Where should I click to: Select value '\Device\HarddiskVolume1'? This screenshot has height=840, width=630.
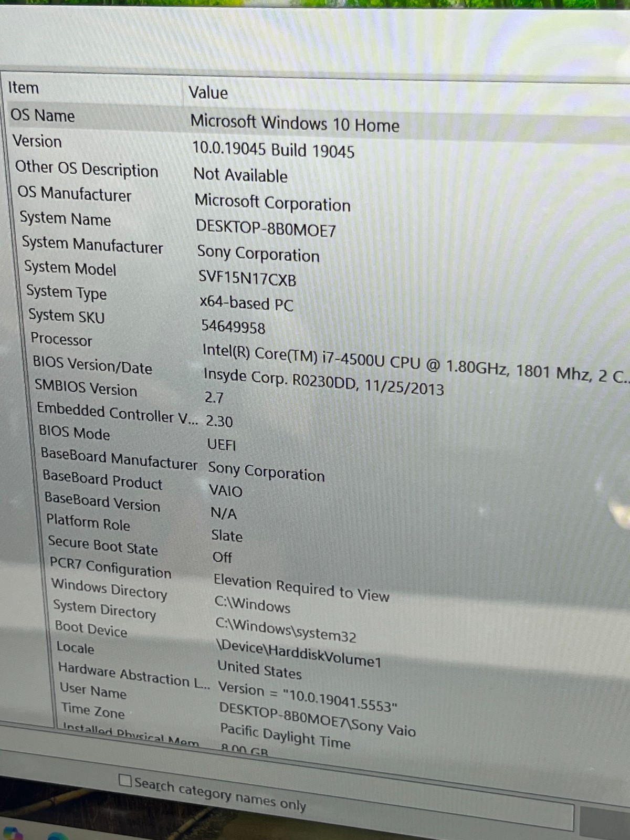coord(299,653)
